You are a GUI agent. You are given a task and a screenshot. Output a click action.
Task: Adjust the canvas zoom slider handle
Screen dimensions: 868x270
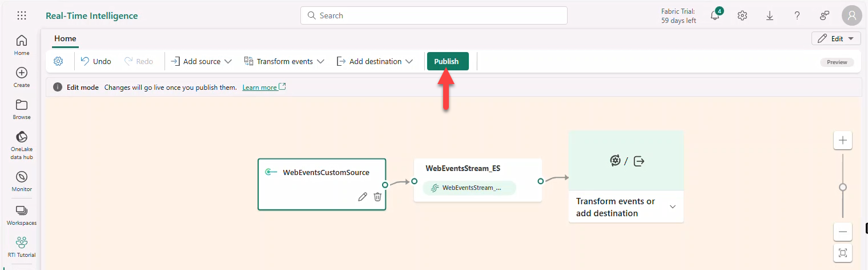click(842, 187)
